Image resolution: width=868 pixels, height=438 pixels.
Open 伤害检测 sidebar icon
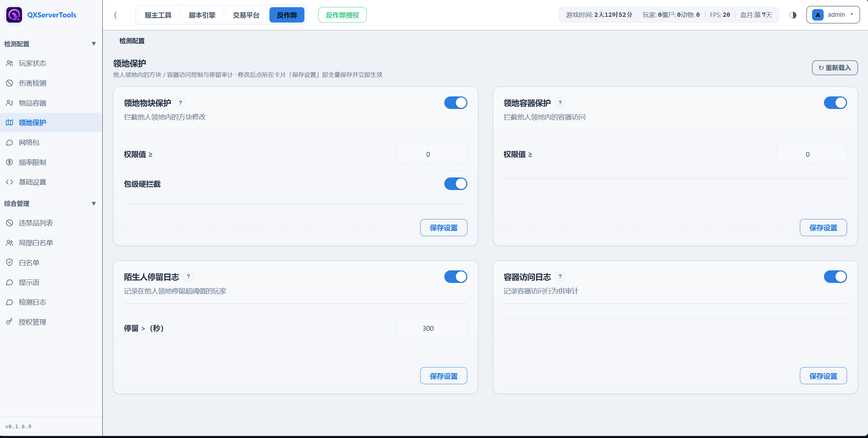pyautogui.click(x=9, y=83)
